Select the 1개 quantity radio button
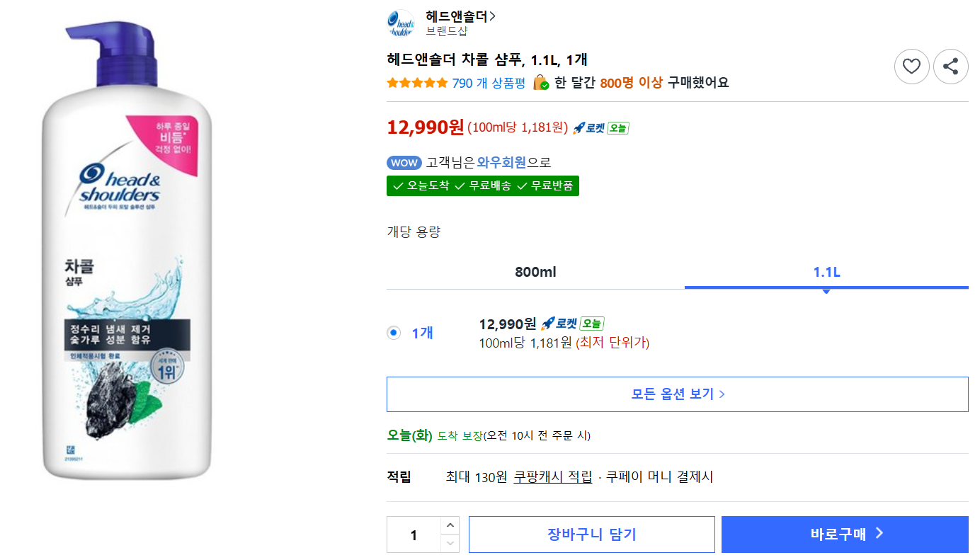980x560 pixels. [394, 333]
